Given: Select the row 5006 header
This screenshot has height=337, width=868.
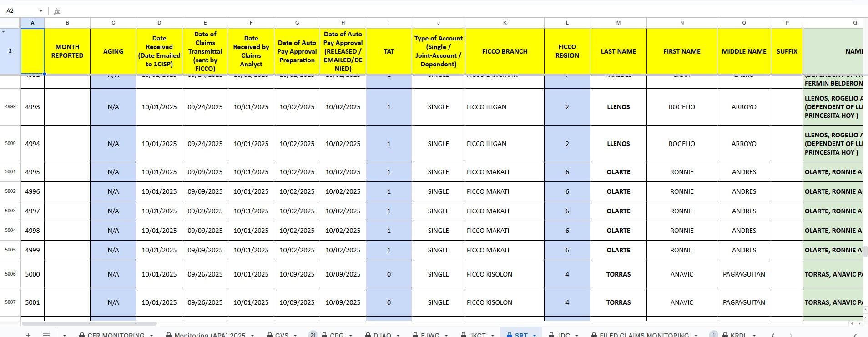Looking at the screenshot, I should click(x=10, y=274).
